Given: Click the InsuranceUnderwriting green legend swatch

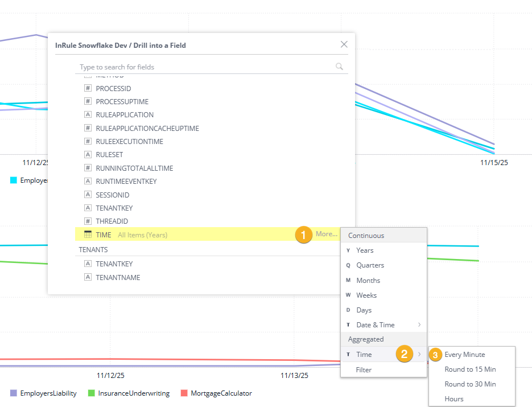Looking at the screenshot, I should click(x=92, y=393).
